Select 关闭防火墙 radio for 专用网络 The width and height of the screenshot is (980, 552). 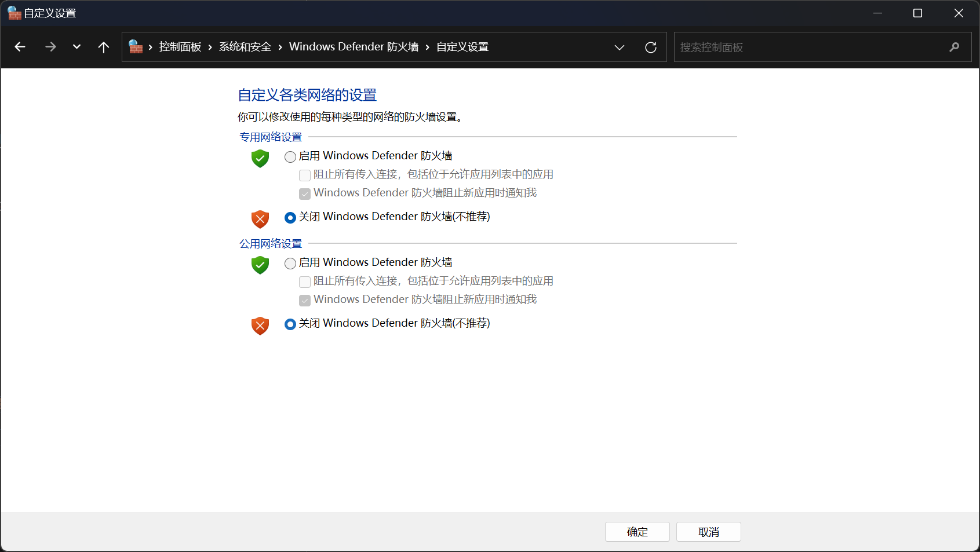click(x=290, y=218)
